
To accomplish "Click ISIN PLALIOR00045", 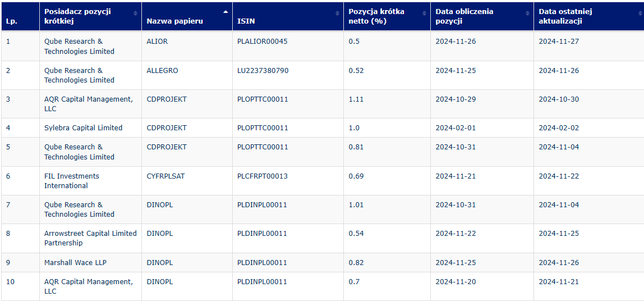I will (x=263, y=42).
